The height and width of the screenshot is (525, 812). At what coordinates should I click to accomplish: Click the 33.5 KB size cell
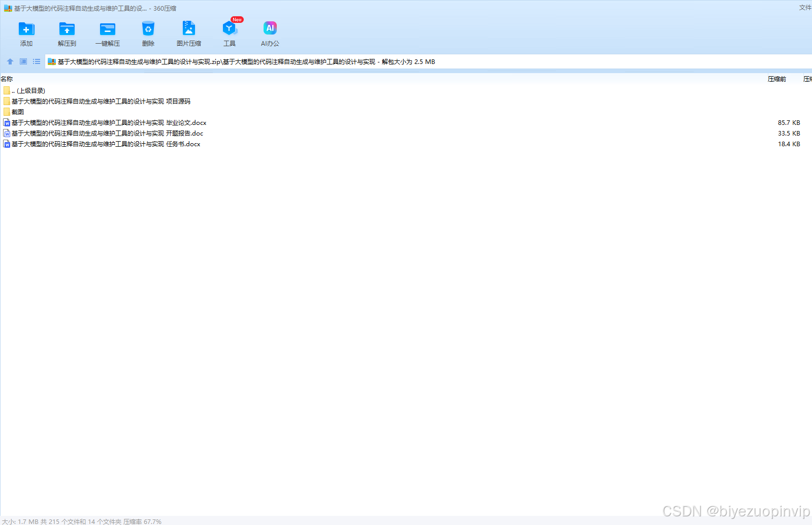(x=789, y=133)
